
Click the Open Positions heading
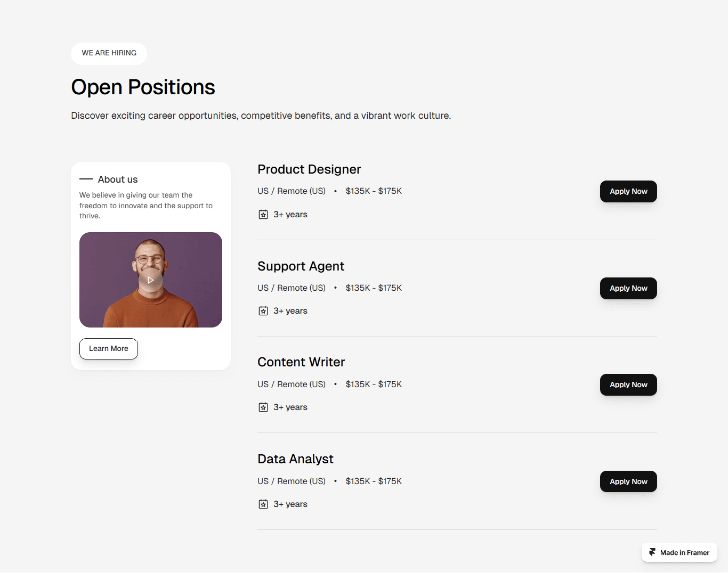pos(143,87)
